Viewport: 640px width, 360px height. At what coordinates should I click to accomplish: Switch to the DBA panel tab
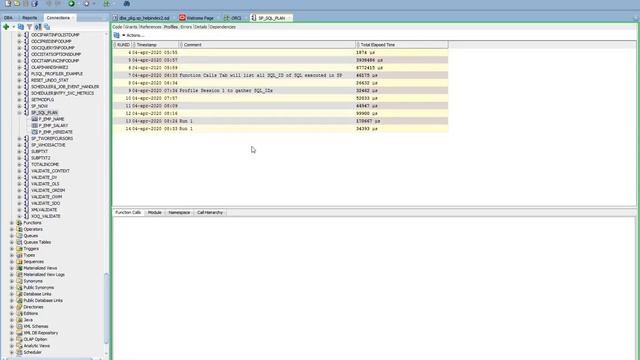point(8,18)
